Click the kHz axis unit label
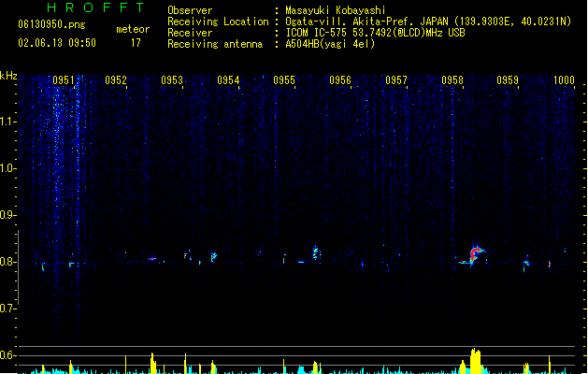The width and height of the screenshot is (588, 374). click(x=8, y=76)
